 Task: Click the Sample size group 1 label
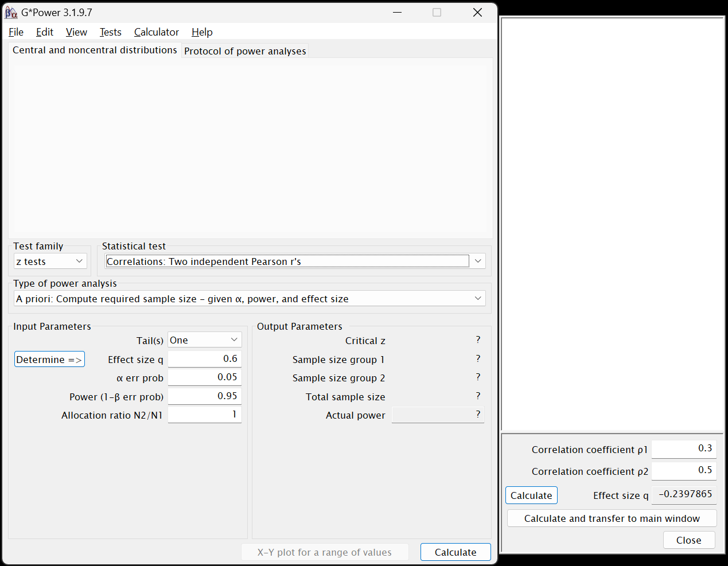point(338,360)
